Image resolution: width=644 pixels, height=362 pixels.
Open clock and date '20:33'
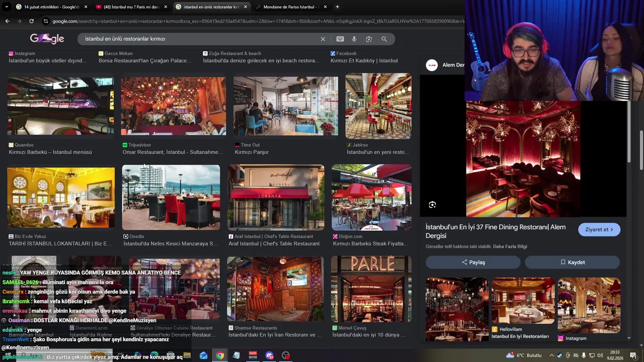[615, 355]
